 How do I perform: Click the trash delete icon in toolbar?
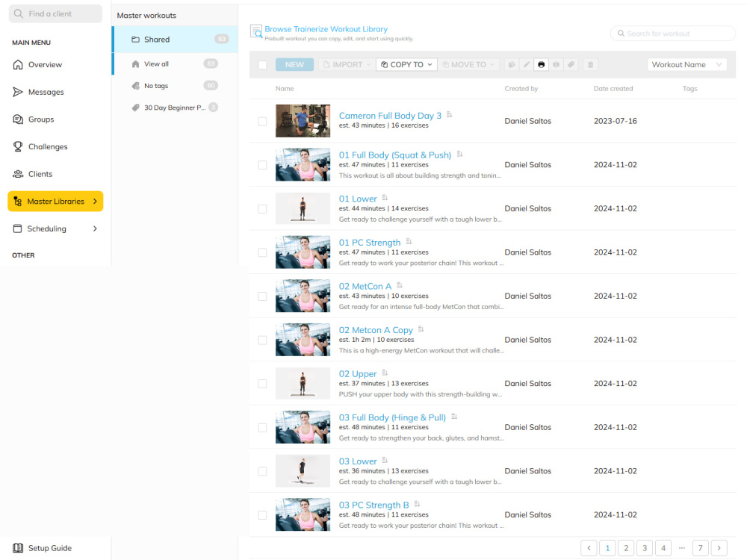[590, 65]
